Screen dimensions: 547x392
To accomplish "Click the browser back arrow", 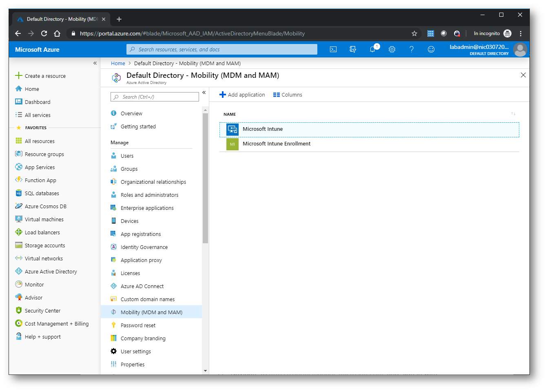I will [18, 33].
